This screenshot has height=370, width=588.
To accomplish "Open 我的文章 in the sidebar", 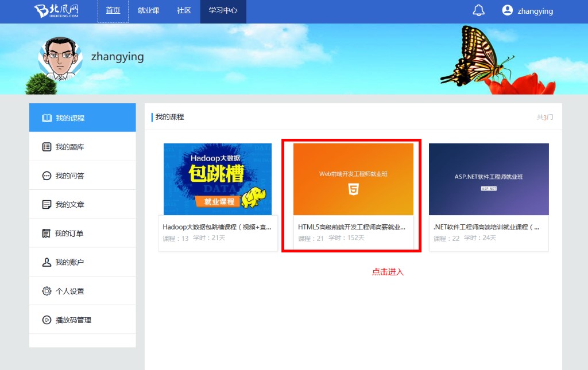I will (x=83, y=204).
